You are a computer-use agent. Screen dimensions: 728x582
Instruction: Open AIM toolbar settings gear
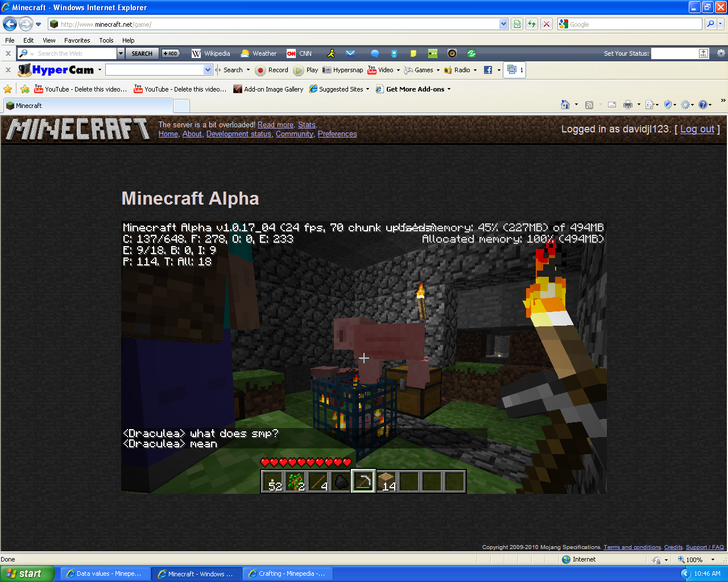[721, 53]
